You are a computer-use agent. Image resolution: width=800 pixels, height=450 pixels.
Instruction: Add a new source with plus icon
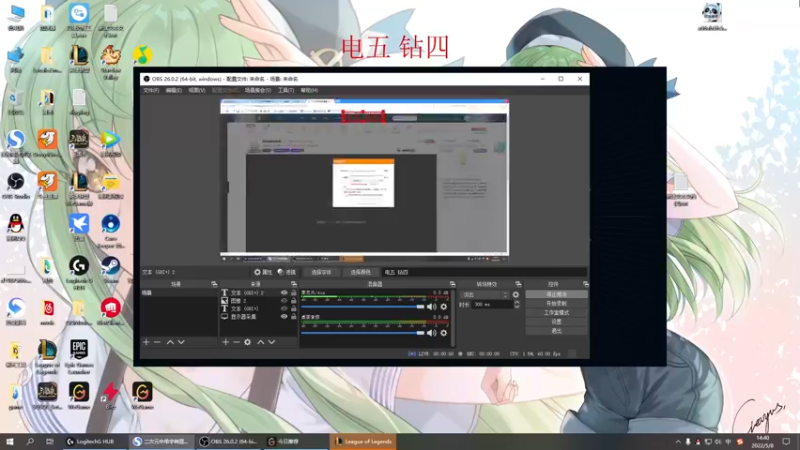click(226, 342)
